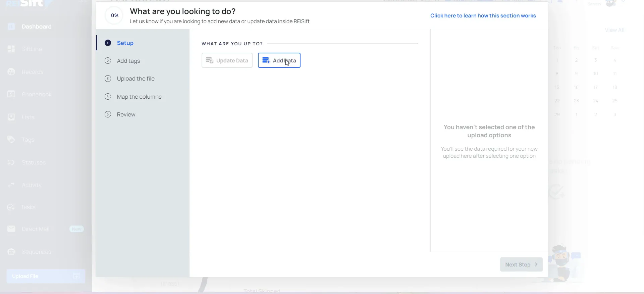This screenshot has height=294, width=644.
Task: Click the Add Data plus icon
Action: coord(266,60)
